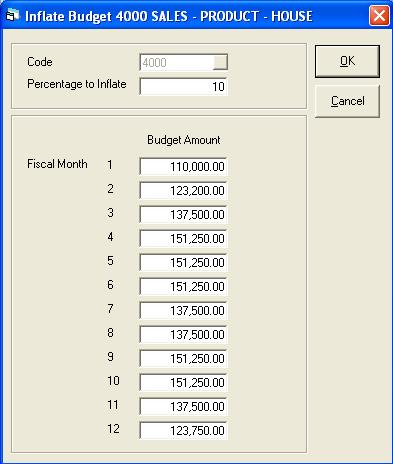The height and width of the screenshot is (464, 393).
Task: Click the Budget Amount column heading
Action: [184, 140]
